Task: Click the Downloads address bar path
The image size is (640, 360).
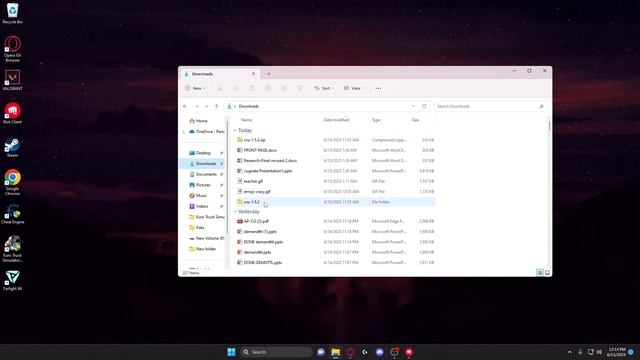Action: pyautogui.click(x=249, y=106)
